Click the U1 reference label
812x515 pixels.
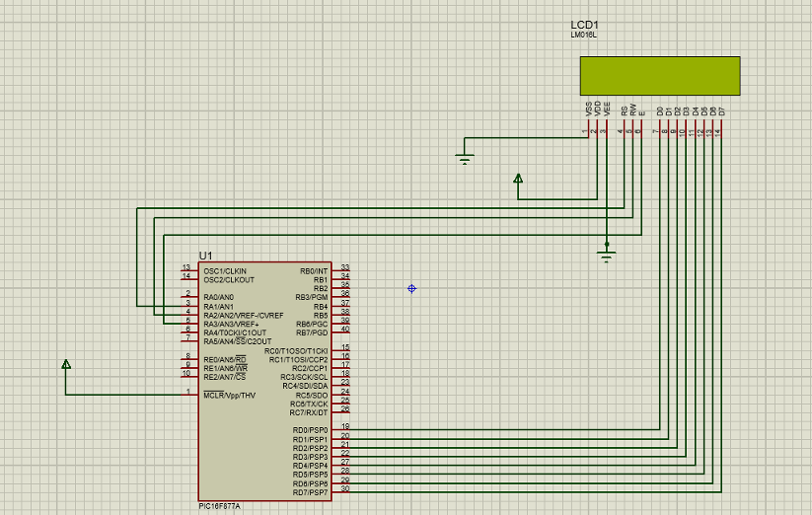[x=205, y=256]
